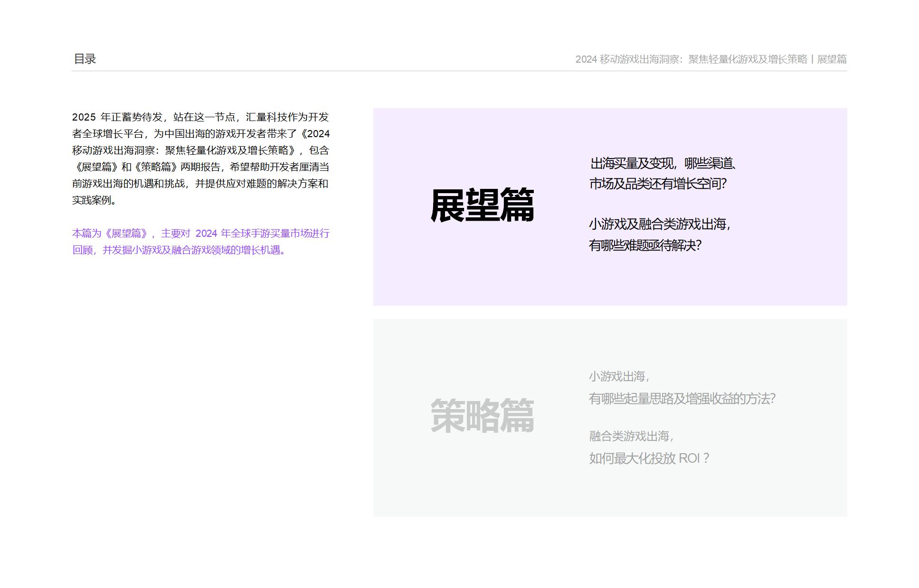Click 《策略篇》 mention in intro paragraph

click(x=156, y=167)
